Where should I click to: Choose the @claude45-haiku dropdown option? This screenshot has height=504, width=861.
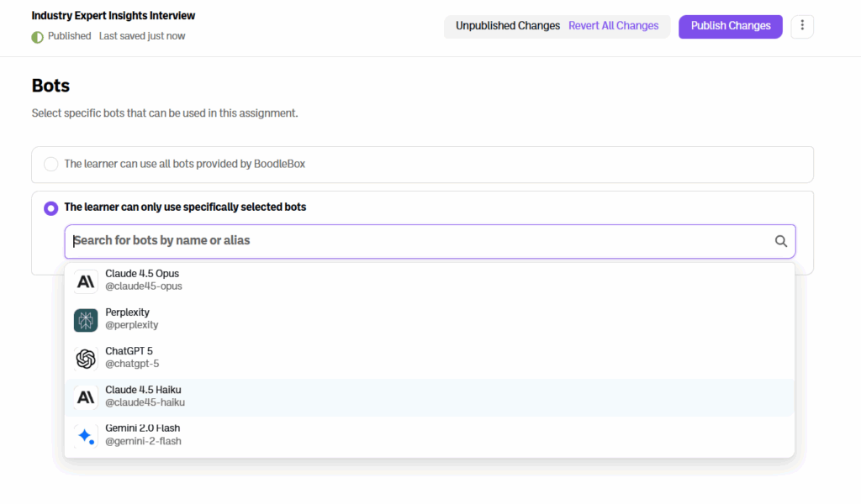coord(145,402)
